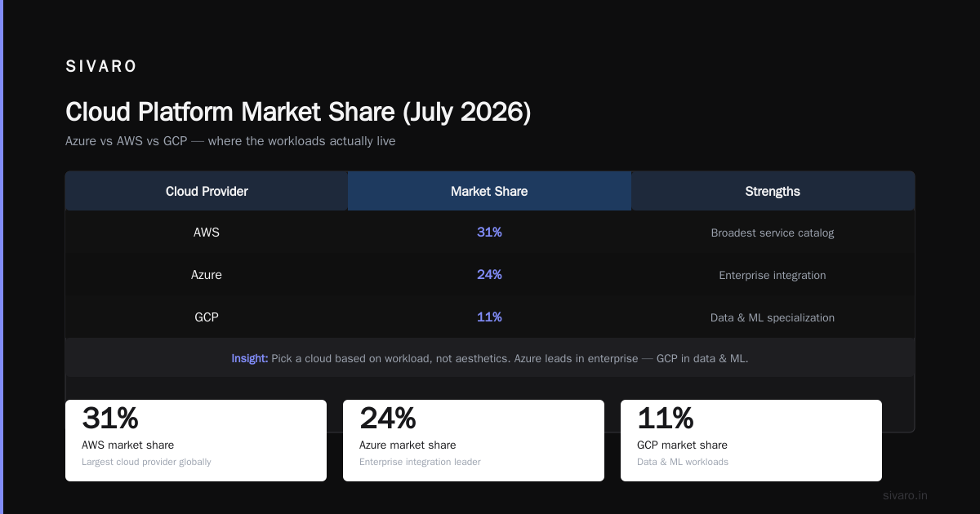Click the Azure vs AWS vs GCP subtitle

point(230,141)
